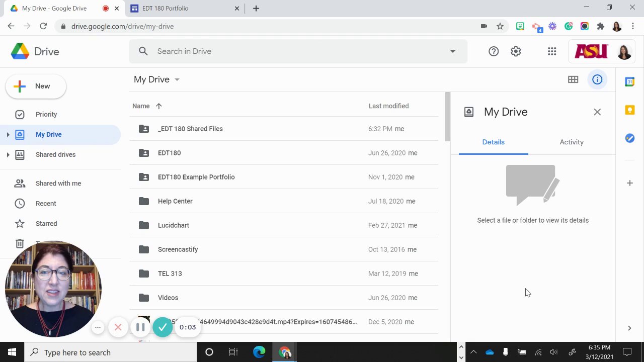The height and width of the screenshot is (362, 644).
Task: Open Microsoft Edge from taskbar
Action: tap(259, 352)
